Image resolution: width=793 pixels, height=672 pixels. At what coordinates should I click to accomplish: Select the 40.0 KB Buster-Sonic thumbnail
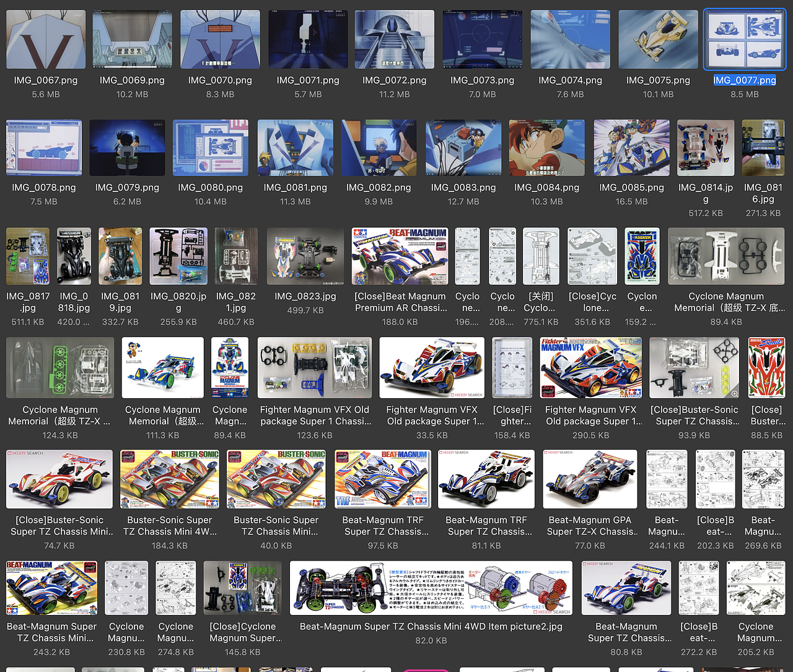coord(276,479)
